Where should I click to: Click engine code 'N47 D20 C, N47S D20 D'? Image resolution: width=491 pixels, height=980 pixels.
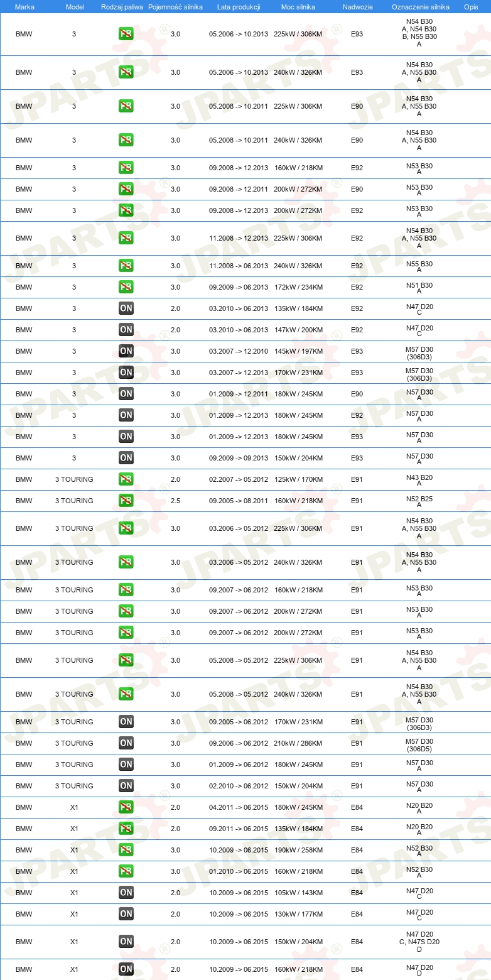point(419,942)
